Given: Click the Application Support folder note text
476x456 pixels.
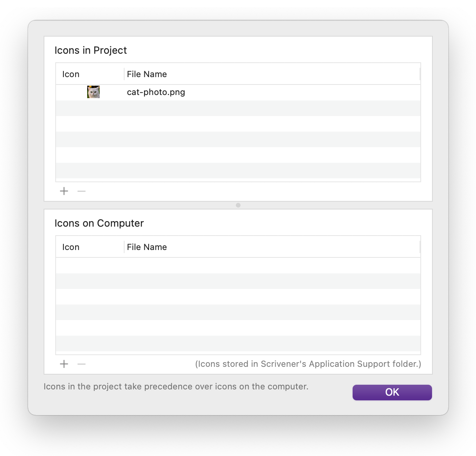Looking at the screenshot, I should tap(308, 364).
